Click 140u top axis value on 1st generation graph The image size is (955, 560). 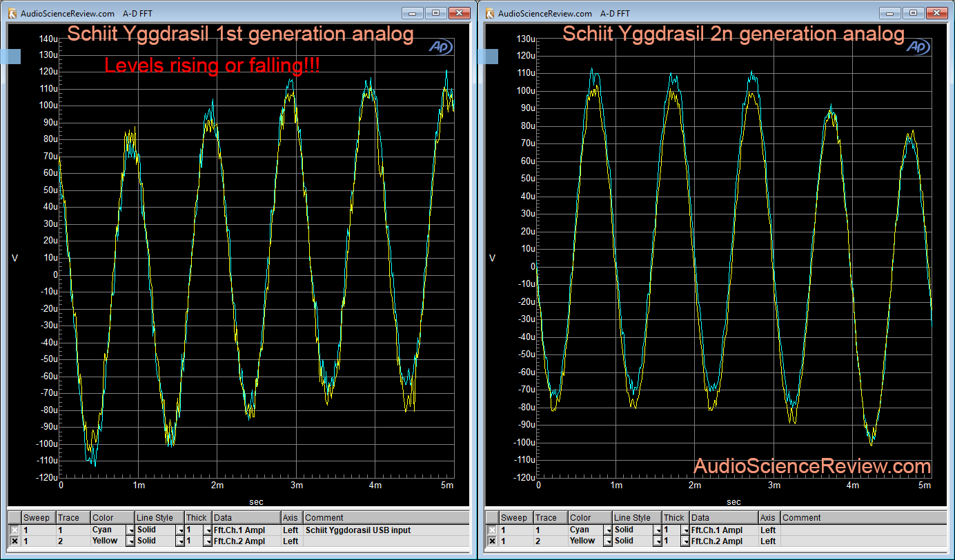coord(49,38)
